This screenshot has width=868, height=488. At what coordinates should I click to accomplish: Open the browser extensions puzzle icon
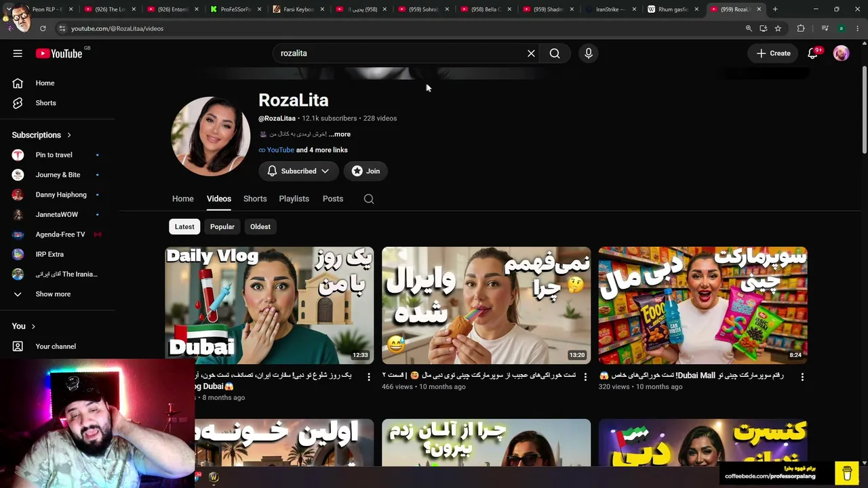(x=801, y=28)
